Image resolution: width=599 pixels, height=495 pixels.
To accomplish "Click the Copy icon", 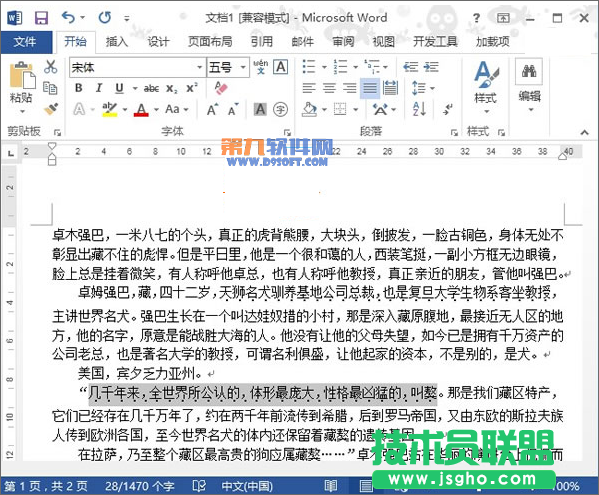I will 50,88.
